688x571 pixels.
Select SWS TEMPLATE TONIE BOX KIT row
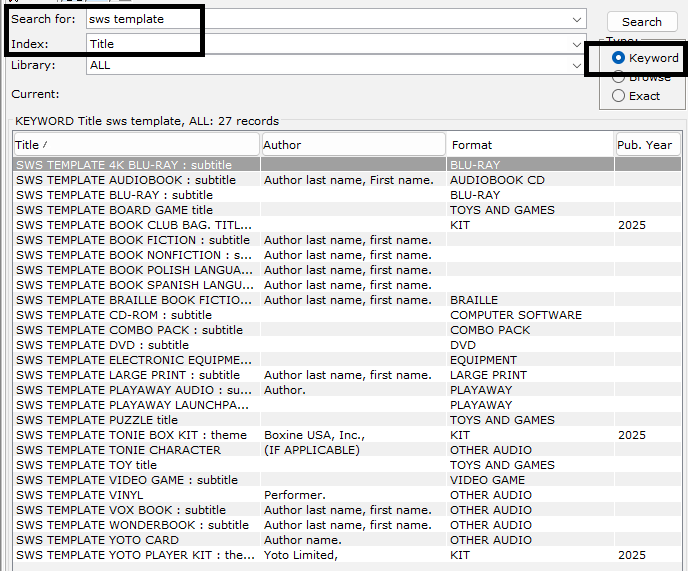[131, 435]
